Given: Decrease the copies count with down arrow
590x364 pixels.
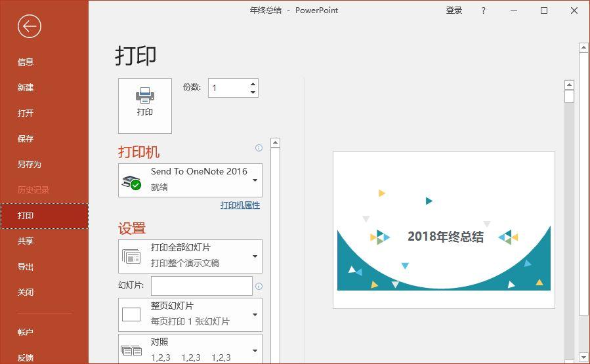Looking at the screenshot, I should pos(253,92).
